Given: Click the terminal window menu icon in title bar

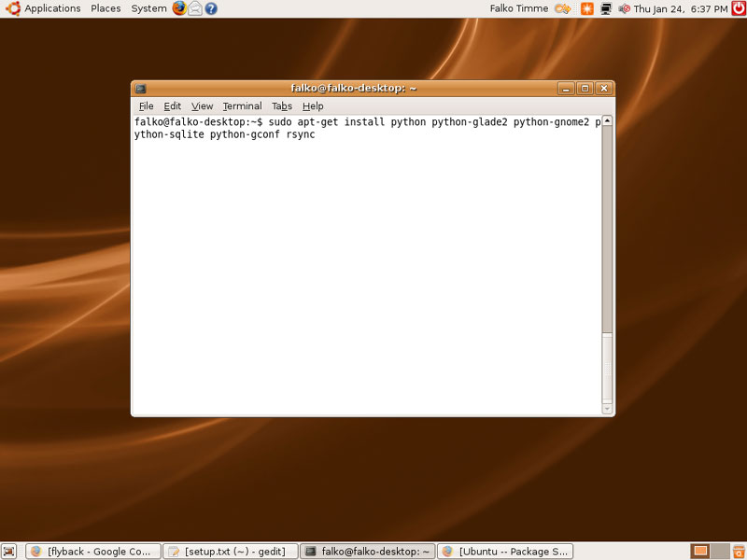Looking at the screenshot, I should coord(140,89).
